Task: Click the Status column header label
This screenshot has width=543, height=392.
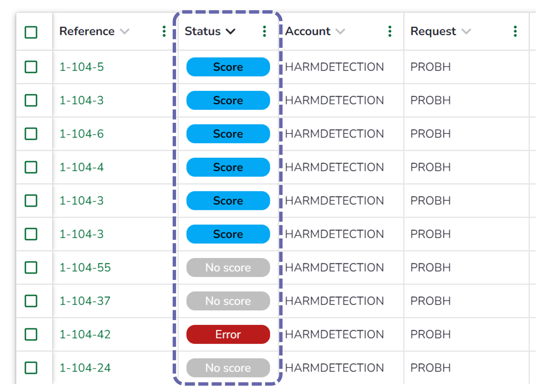Action: click(203, 31)
